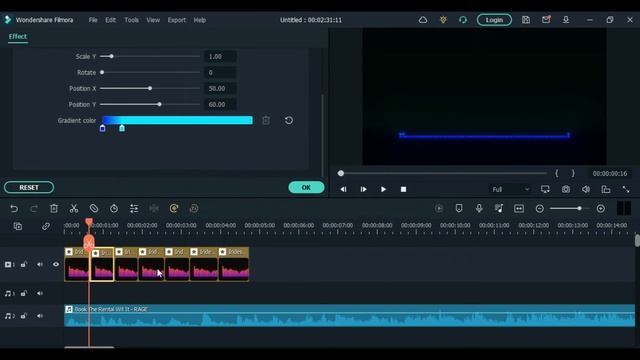The width and height of the screenshot is (640, 360).
Task: Hide video track 1 with eye icon
Action: (x=56, y=264)
